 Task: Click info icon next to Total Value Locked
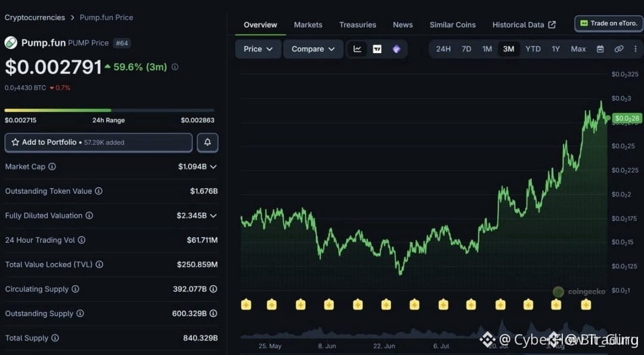click(100, 265)
